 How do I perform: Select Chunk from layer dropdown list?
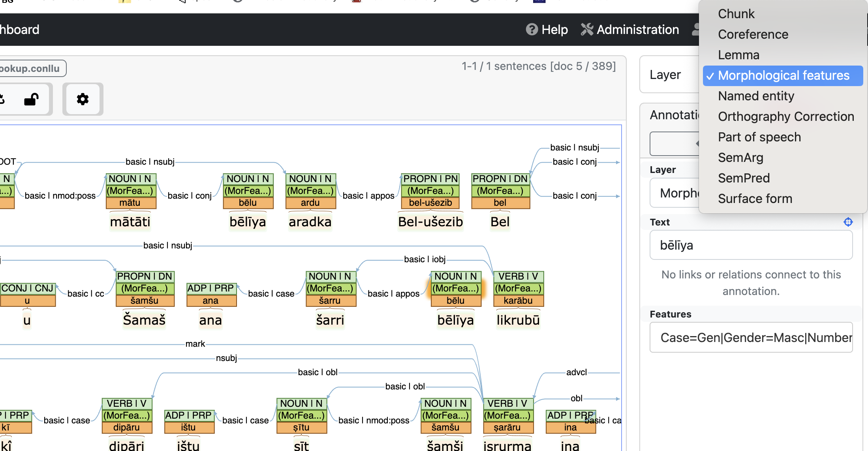tap(736, 14)
